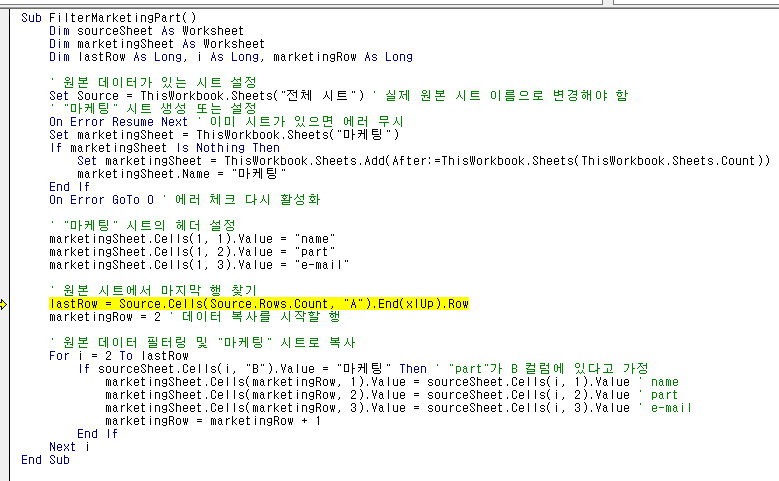The height and width of the screenshot is (481, 779).
Task: Click the 'Set Source = ThisWorkbook.Sheets' line
Action: click(338, 95)
